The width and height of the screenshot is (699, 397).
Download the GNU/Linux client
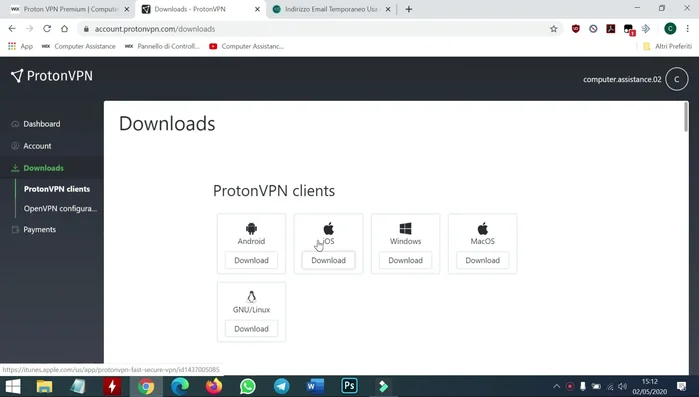251,329
